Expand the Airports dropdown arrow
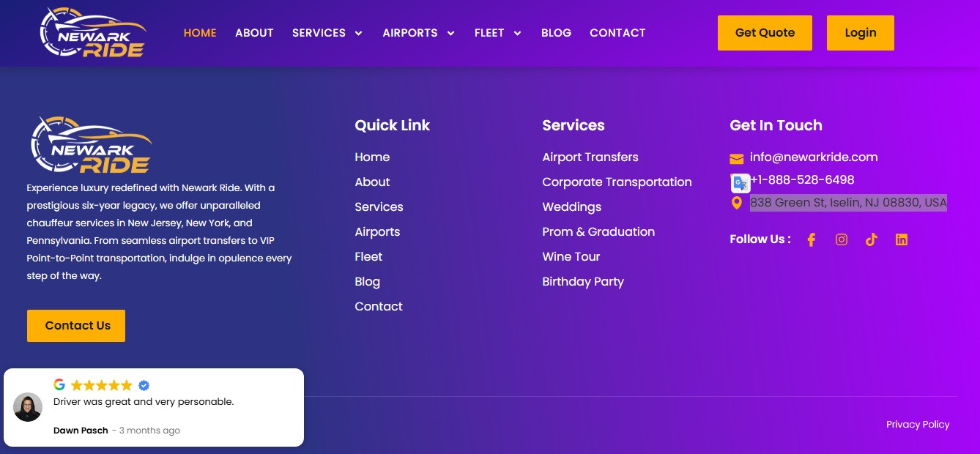This screenshot has height=454, width=980. point(450,33)
